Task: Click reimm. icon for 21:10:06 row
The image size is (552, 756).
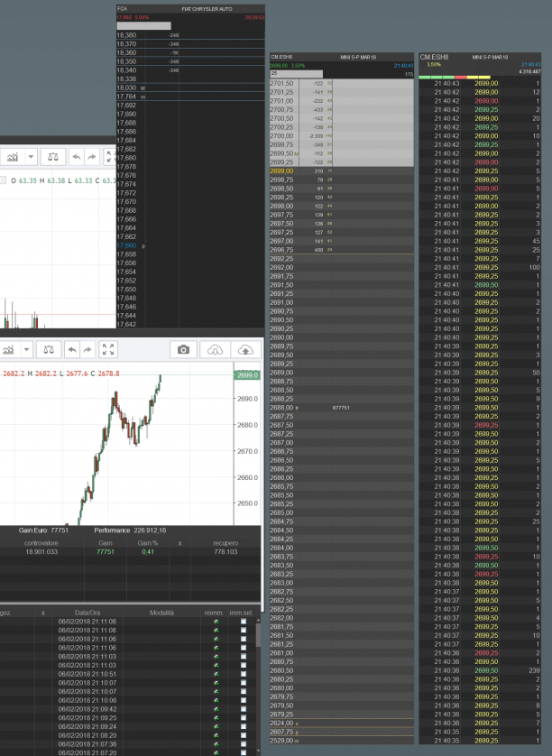Action: coord(216,700)
